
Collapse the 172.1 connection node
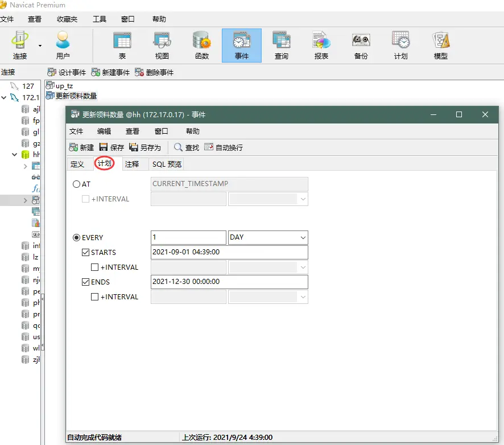click(4, 97)
